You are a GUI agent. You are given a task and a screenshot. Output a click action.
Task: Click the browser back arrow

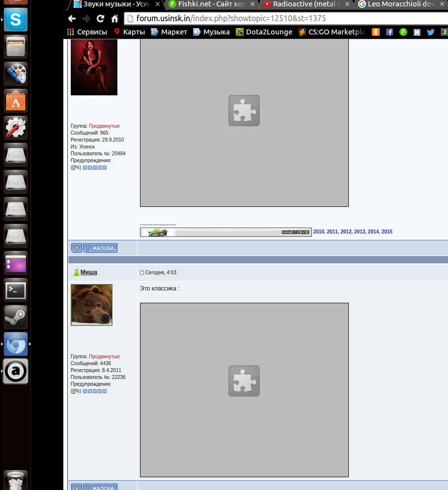pyautogui.click(x=72, y=19)
